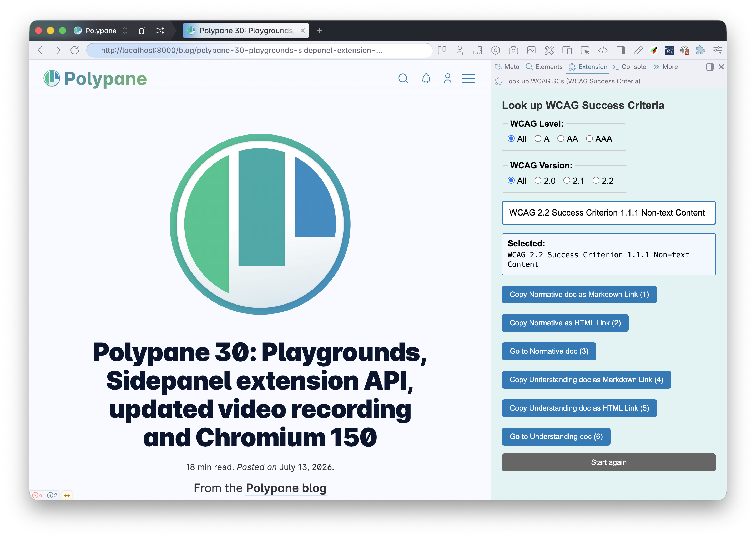Click the person icon in the browser toolbar

[460, 50]
